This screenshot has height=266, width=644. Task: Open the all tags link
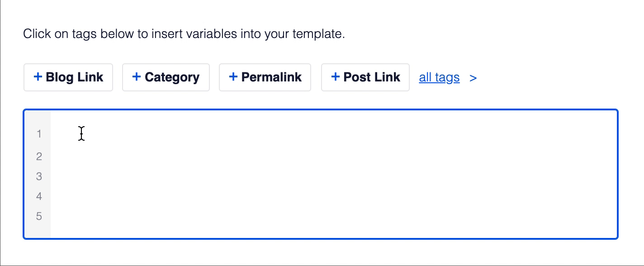pos(439,78)
